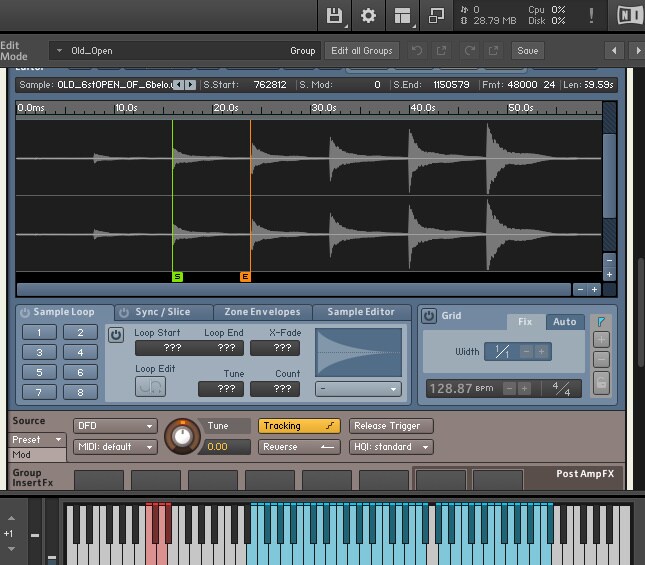Toggle the Reverse button
The width and height of the screenshot is (645, 565).
299,447
